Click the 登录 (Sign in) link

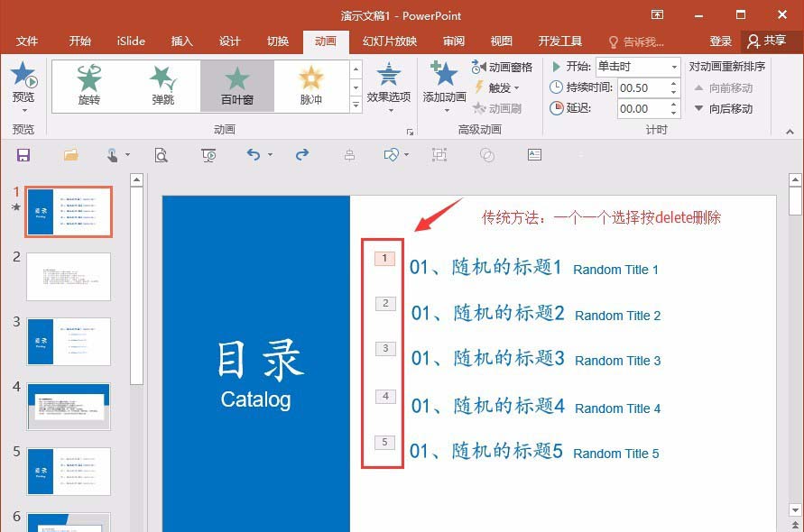pyautogui.click(x=720, y=41)
